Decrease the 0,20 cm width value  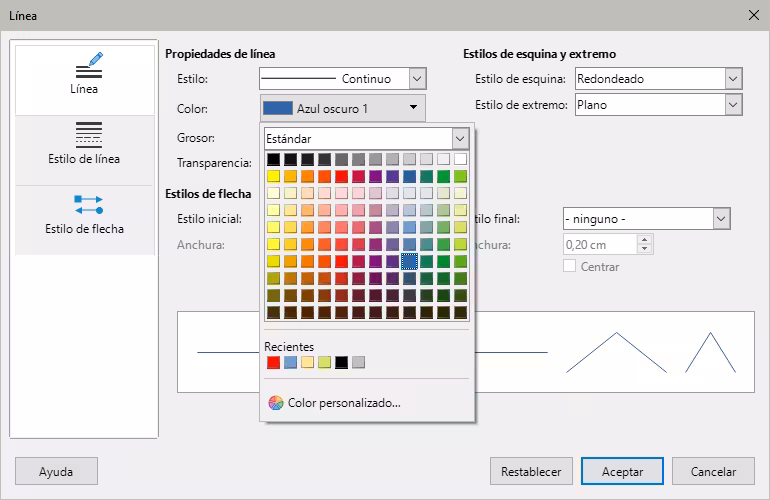[x=644, y=249]
